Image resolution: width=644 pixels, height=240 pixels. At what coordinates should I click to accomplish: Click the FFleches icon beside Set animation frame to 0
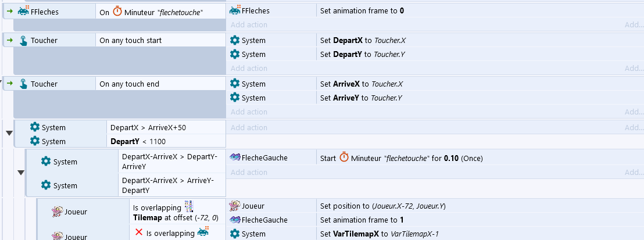235,10
